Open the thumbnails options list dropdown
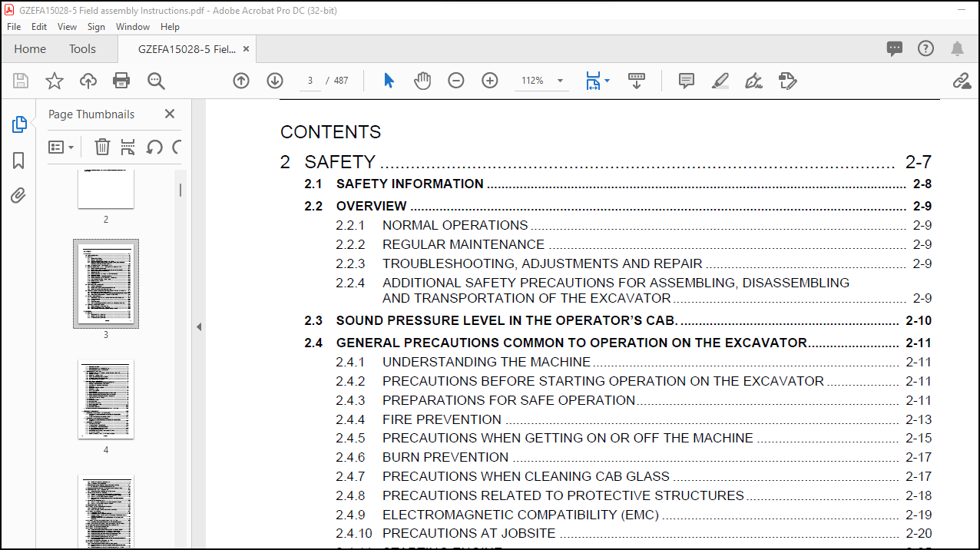 tap(61, 147)
